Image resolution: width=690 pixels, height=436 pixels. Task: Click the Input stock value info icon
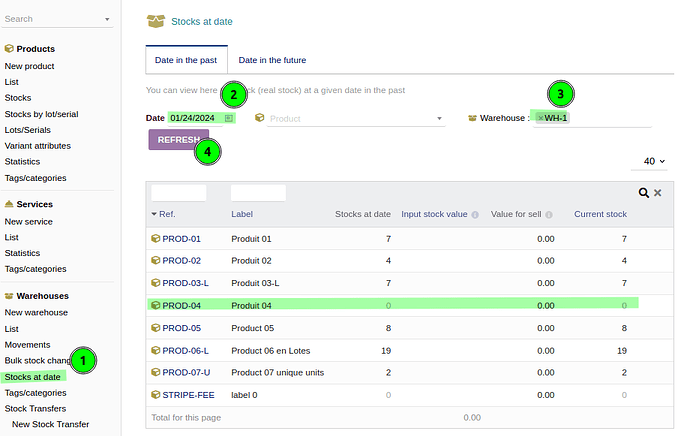point(475,215)
